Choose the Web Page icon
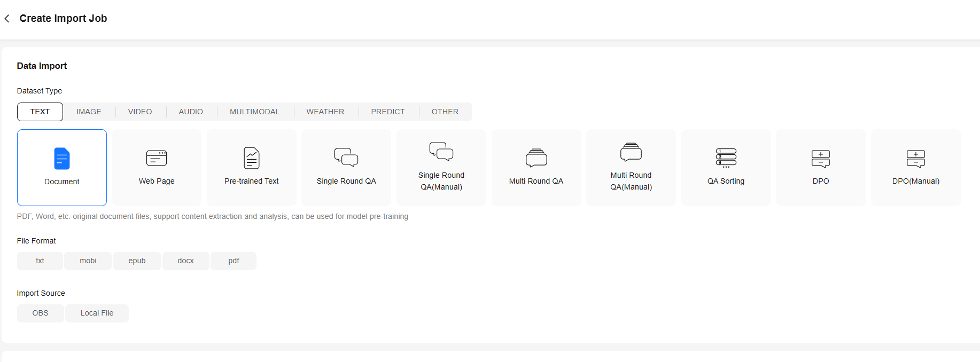This screenshot has height=362, width=980. pyautogui.click(x=157, y=158)
